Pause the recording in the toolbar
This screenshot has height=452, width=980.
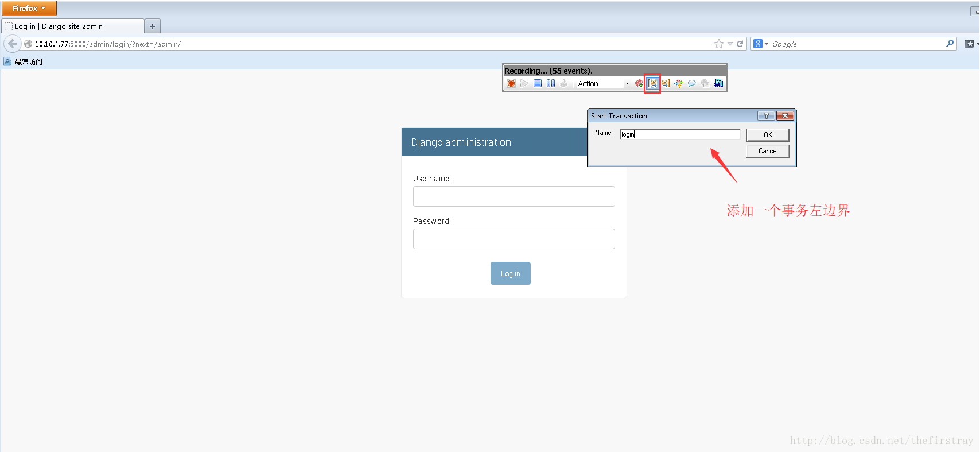tap(551, 83)
